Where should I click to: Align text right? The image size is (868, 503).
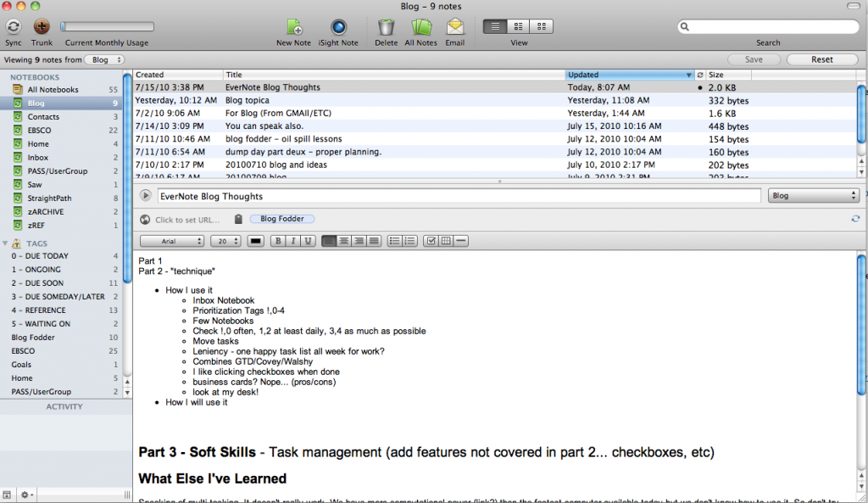tap(359, 240)
